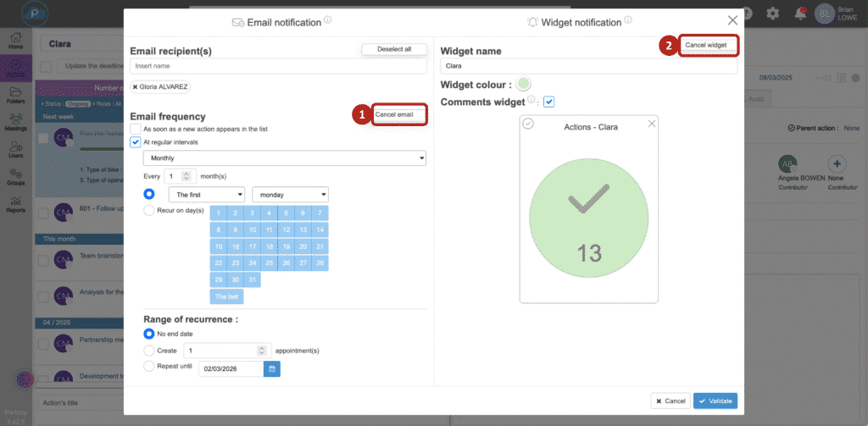Open the Home sidebar icon
The width and height of the screenshot is (868, 426).
pos(15,40)
